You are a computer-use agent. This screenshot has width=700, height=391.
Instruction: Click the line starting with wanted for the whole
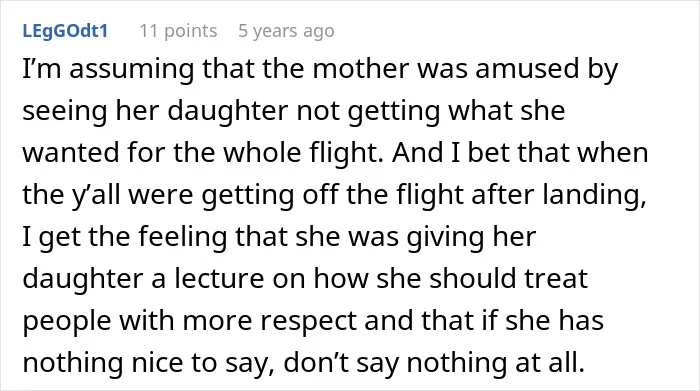tap(335, 153)
